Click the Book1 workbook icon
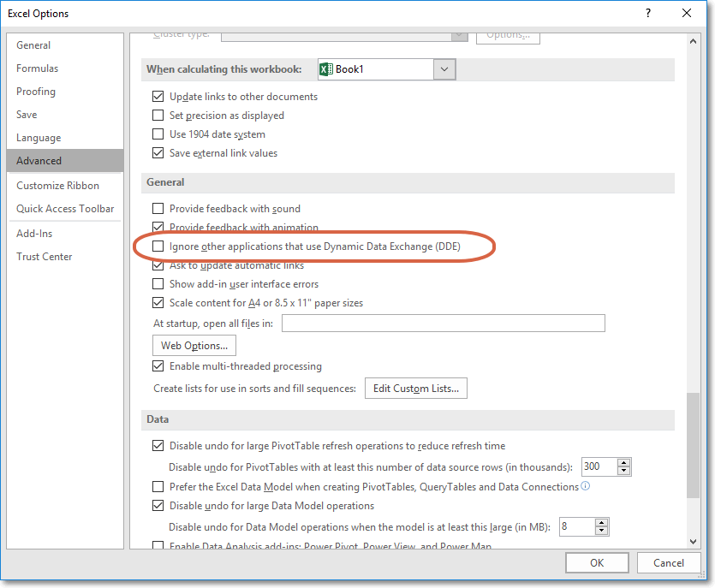 (x=326, y=68)
